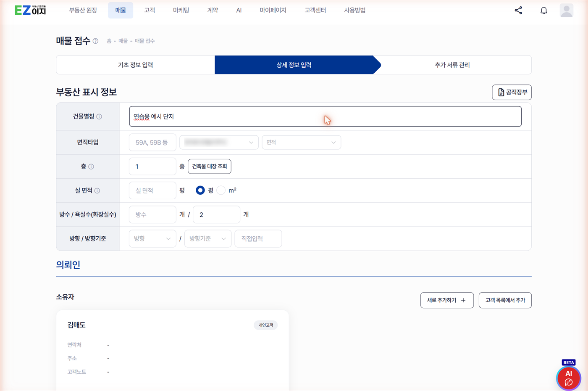Click 고객 목록에서 추가 button
The height and width of the screenshot is (391, 588).
[505, 300]
